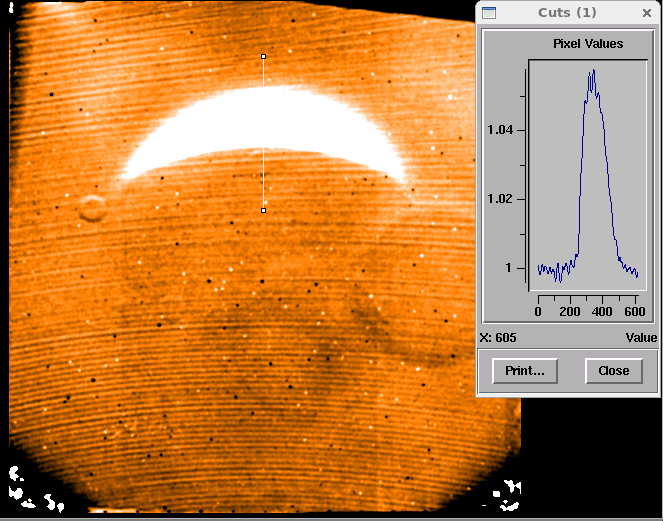Screen dimensions: 663x521
Task: Click the 600 tick on the X axis
Action: [x=633, y=312]
